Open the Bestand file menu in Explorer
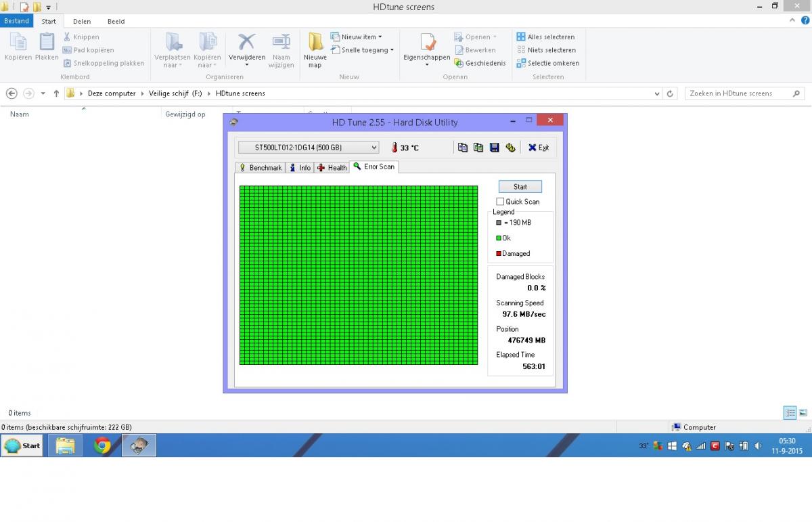This screenshot has width=812, height=522. (x=17, y=21)
